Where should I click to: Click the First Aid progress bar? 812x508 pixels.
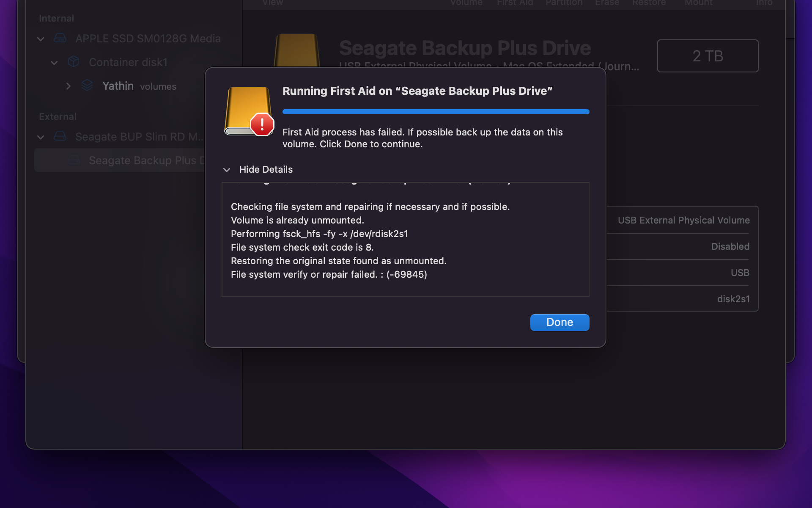[436, 112]
